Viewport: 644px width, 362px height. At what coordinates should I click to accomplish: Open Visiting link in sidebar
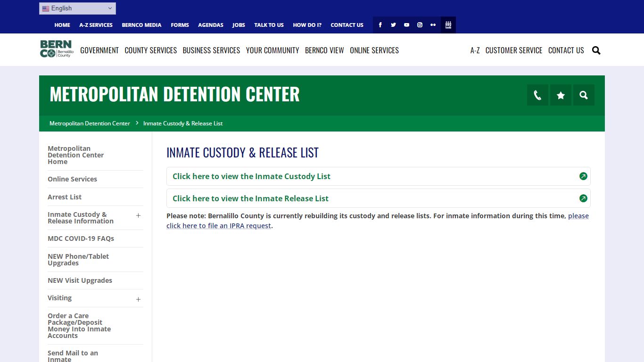pyautogui.click(x=59, y=298)
